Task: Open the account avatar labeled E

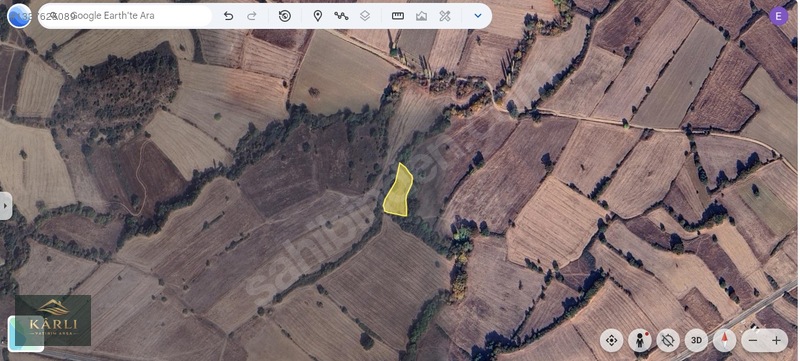Action: click(x=779, y=16)
